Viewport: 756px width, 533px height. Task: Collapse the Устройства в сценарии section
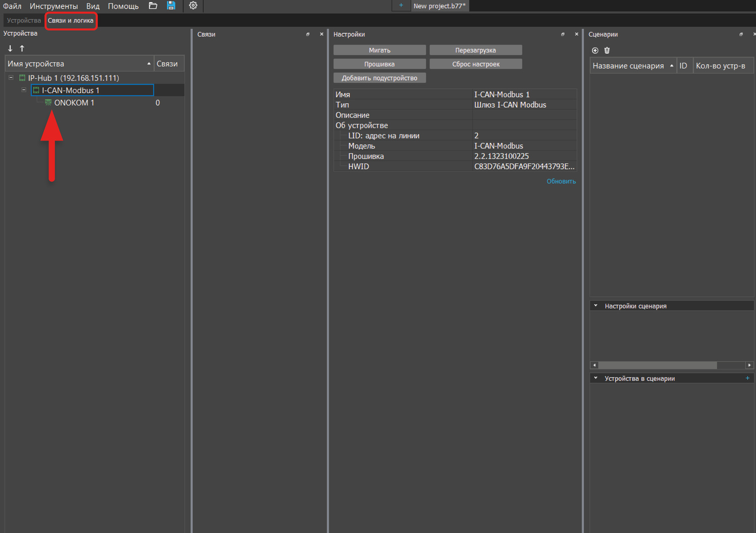click(x=596, y=378)
